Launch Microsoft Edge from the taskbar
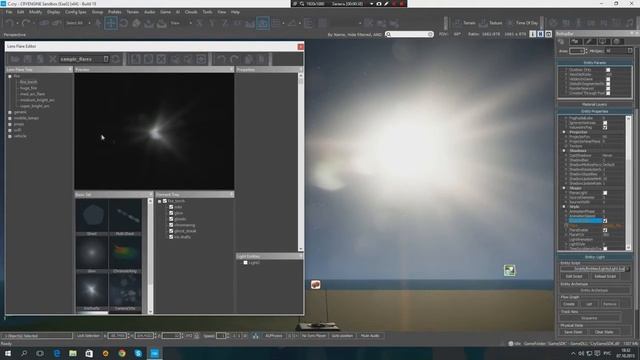This screenshot has height=360, width=640. click(57, 353)
